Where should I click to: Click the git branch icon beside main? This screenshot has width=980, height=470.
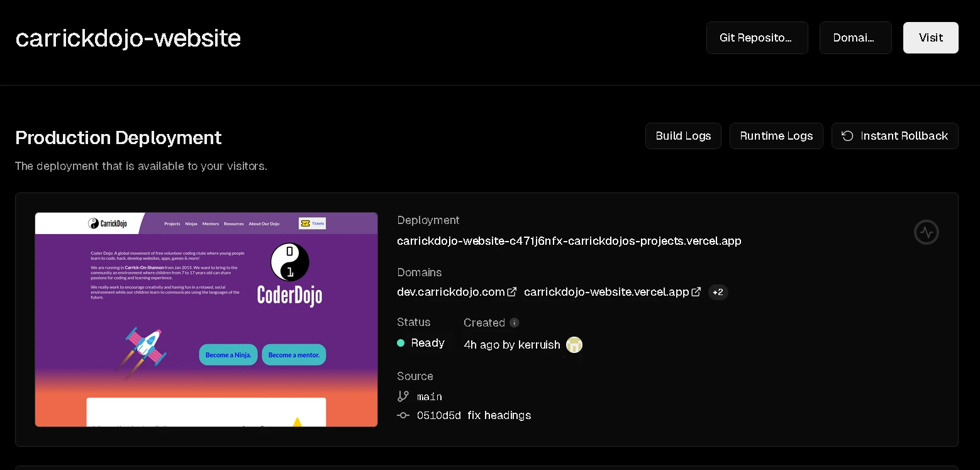pyautogui.click(x=403, y=396)
